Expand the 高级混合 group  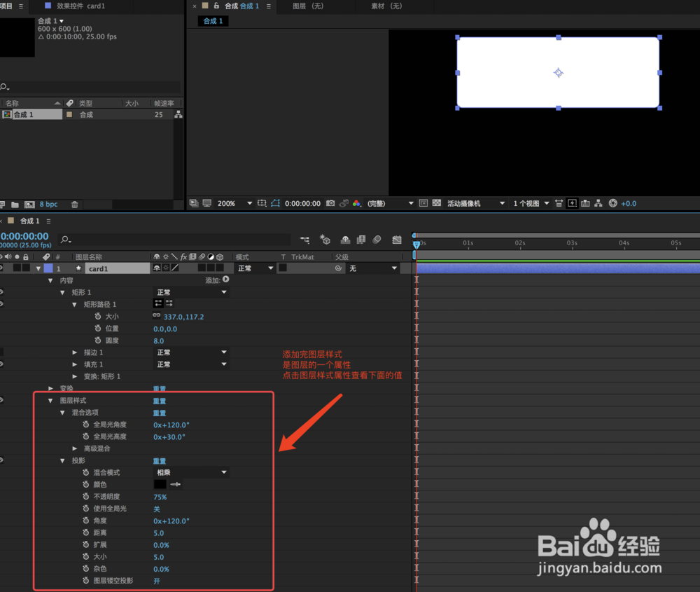(x=75, y=448)
